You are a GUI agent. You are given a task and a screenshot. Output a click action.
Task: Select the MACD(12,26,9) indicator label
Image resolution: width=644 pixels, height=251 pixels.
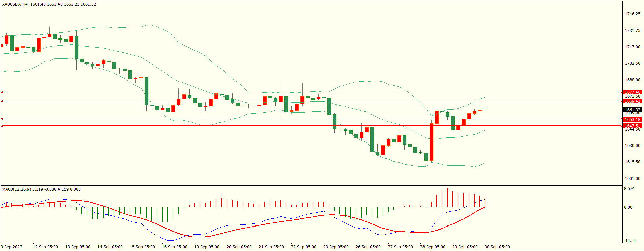(16, 189)
